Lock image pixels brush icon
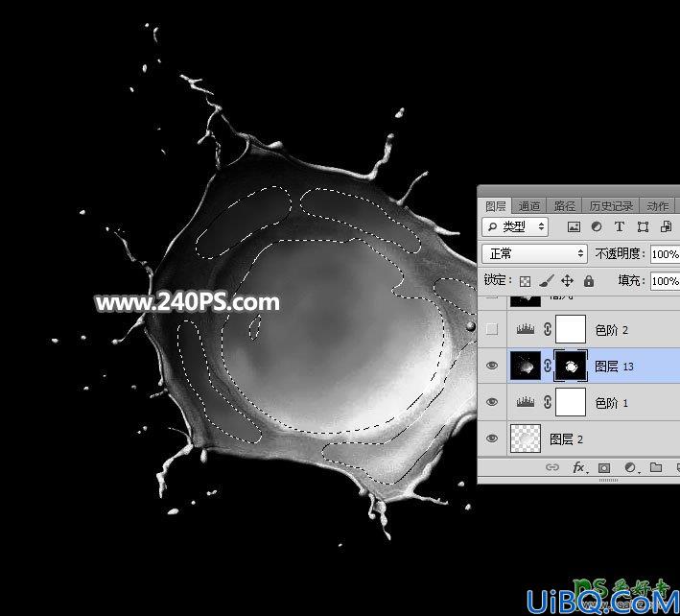This screenshot has height=616, width=680. click(547, 281)
